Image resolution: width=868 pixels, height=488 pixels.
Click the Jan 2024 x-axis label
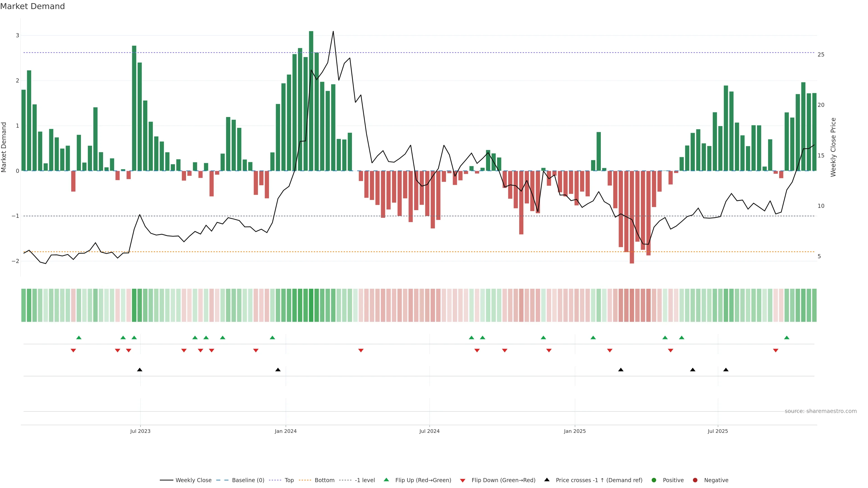285,431
